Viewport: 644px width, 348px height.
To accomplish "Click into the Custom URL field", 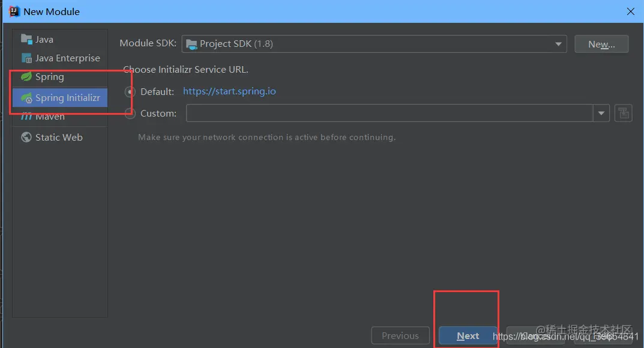I will [x=390, y=113].
